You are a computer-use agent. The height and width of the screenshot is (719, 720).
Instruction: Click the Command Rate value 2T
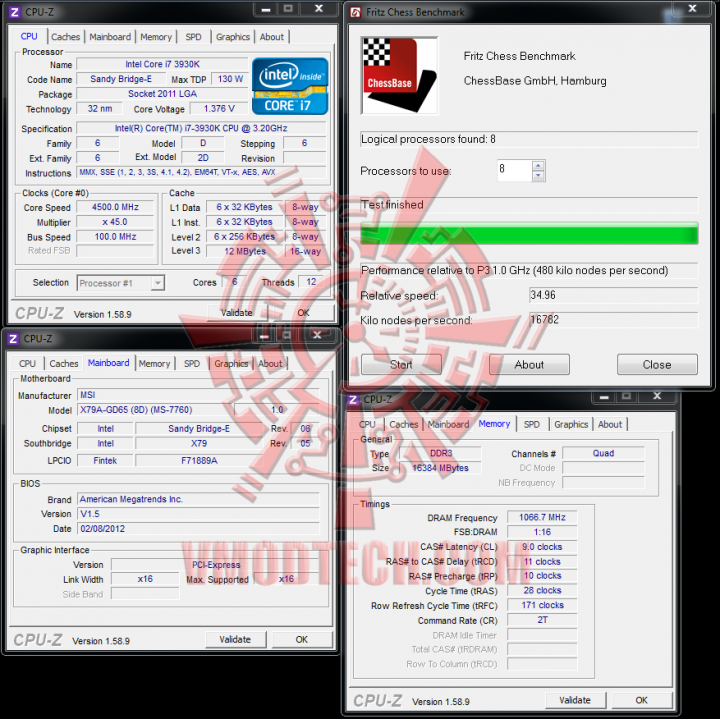[x=542, y=620]
